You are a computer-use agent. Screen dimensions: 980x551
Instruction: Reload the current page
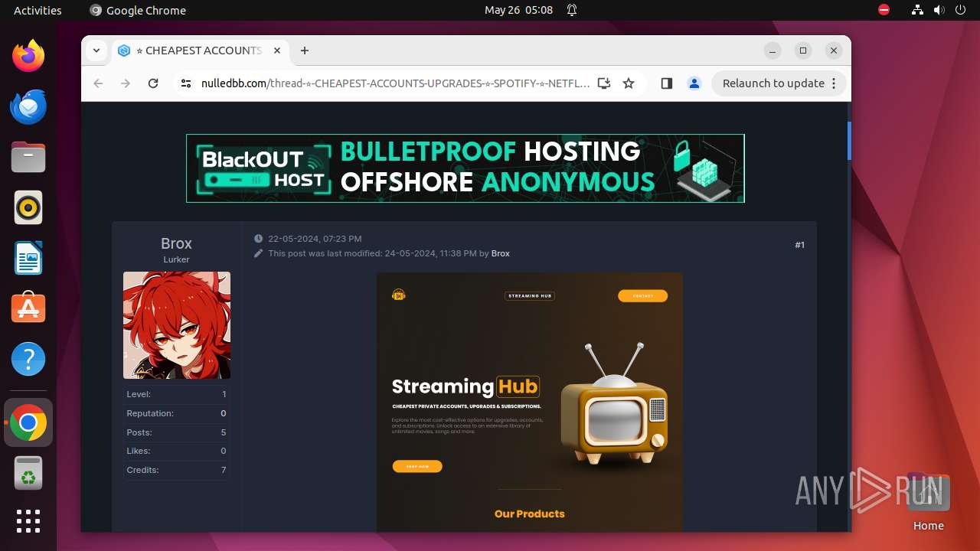[x=153, y=83]
